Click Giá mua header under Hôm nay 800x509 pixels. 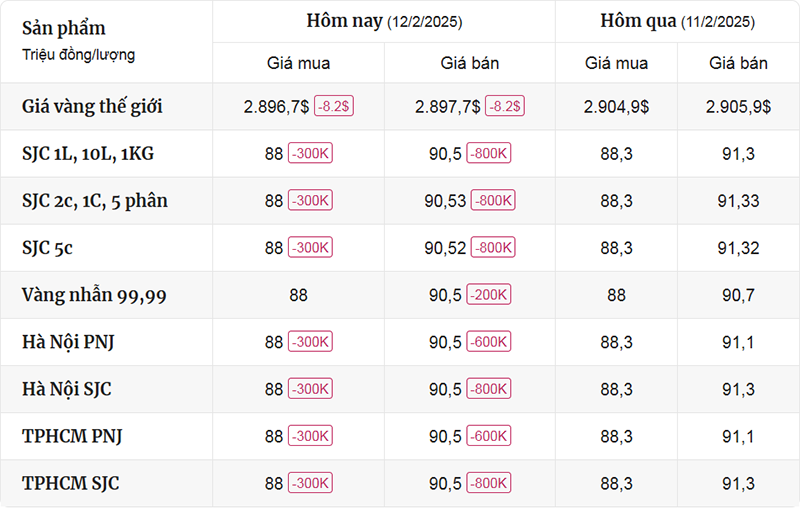(x=298, y=63)
